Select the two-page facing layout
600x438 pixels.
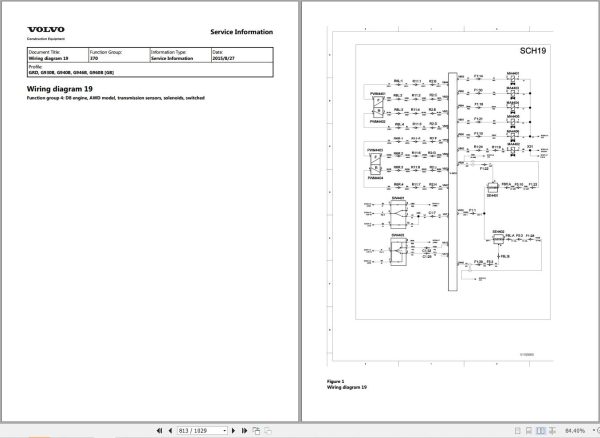(540, 431)
